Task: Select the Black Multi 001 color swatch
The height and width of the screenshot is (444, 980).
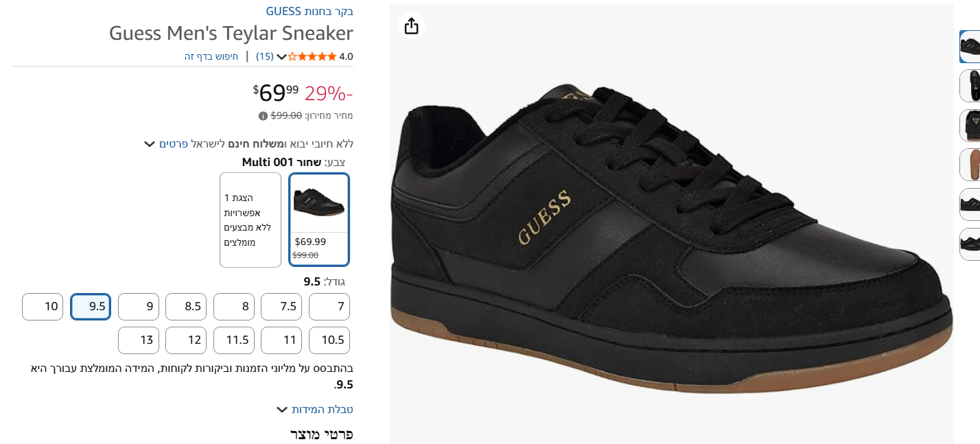Action: point(319,219)
